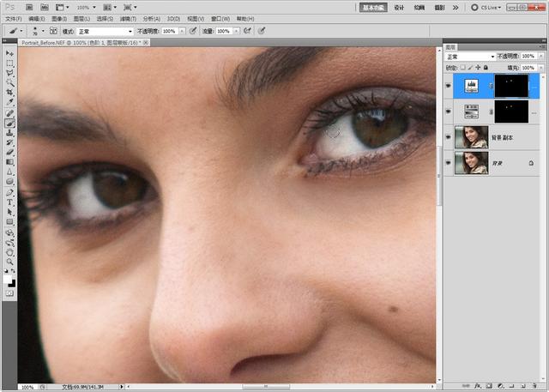Select the Rectangular Marquee tool
This screenshot has width=549, height=392.
(x=9, y=63)
